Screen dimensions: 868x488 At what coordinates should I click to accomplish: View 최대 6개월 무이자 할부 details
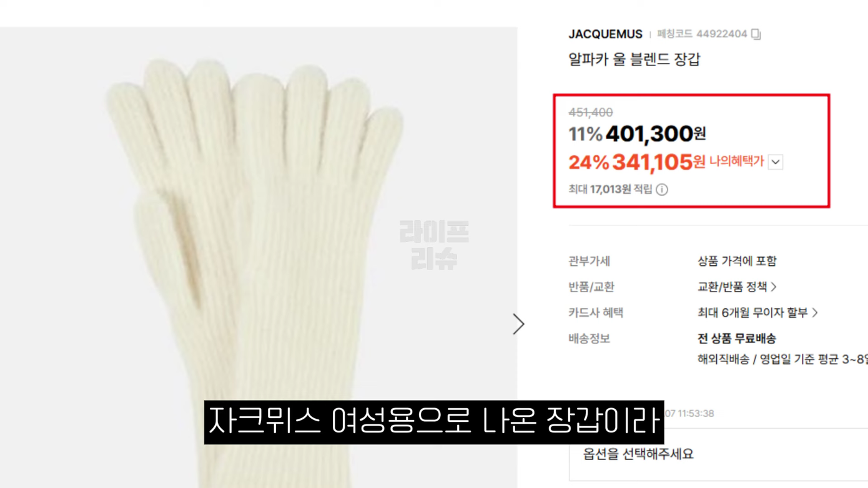point(757,313)
